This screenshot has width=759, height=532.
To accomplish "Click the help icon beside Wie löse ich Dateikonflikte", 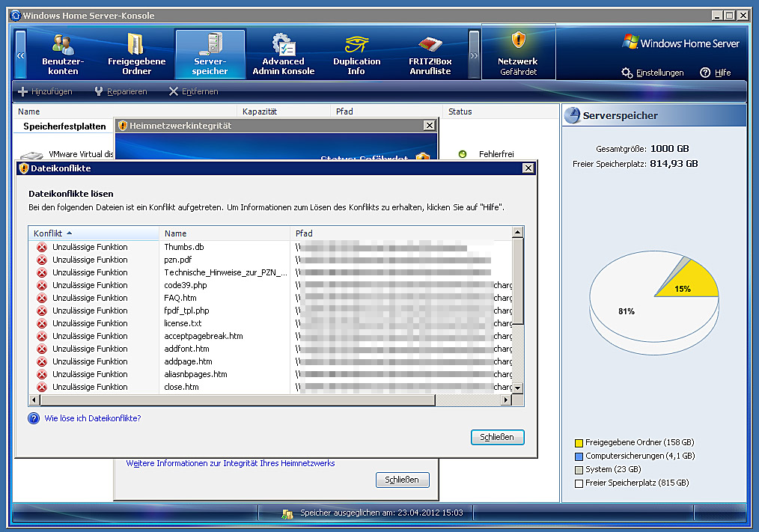I will coord(34,418).
